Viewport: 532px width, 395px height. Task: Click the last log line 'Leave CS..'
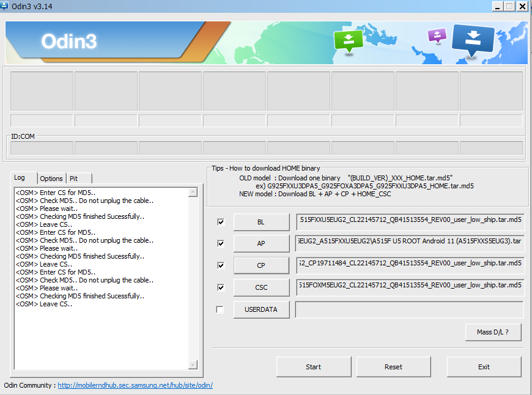pyautogui.click(x=44, y=304)
